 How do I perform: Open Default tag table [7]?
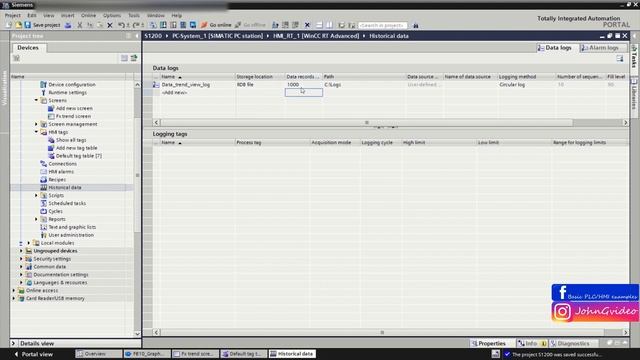[79, 156]
